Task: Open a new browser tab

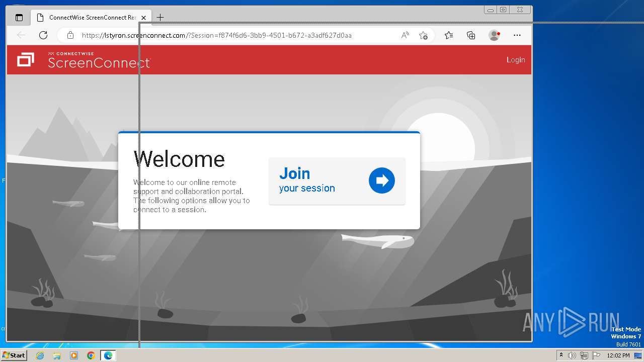Action: coord(160,18)
